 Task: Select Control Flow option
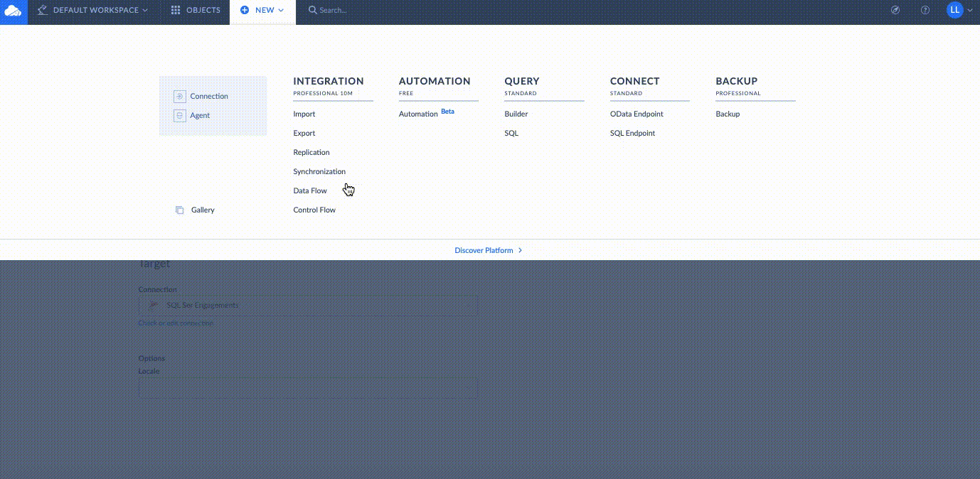314,210
